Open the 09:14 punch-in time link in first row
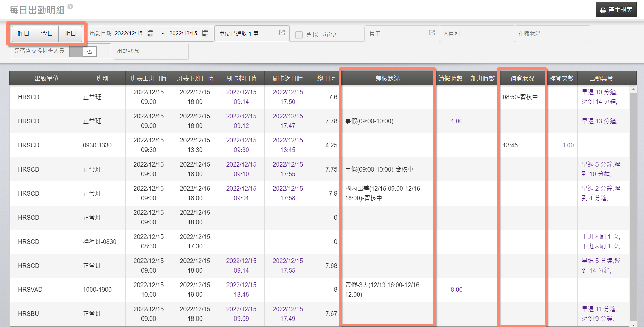This screenshot has height=327, width=644. pyautogui.click(x=241, y=102)
